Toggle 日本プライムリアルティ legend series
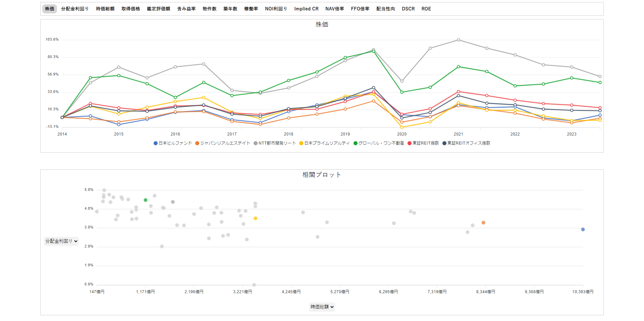The image size is (644, 321). (x=324, y=143)
